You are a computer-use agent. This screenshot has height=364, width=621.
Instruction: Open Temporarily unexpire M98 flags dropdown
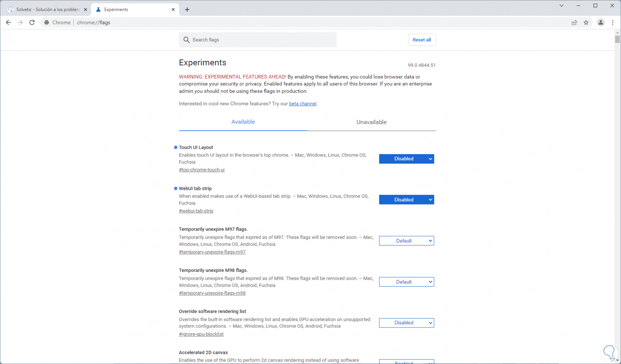[x=406, y=282]
